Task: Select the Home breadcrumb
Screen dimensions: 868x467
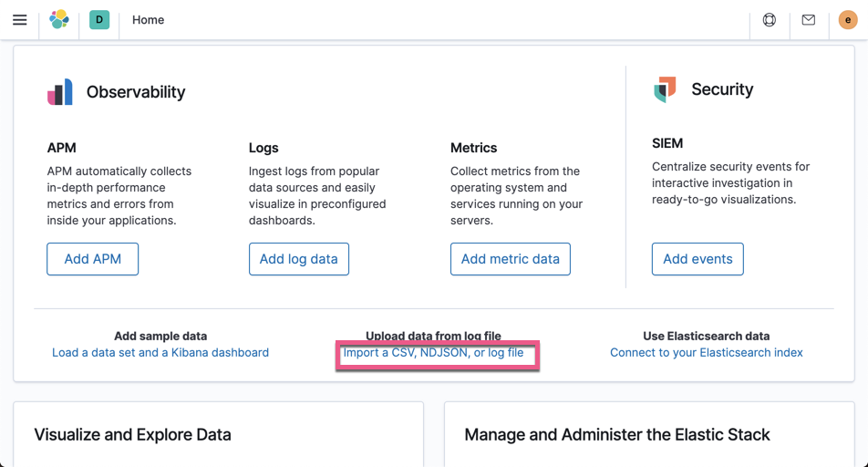Action: click(x=148, y=20)
